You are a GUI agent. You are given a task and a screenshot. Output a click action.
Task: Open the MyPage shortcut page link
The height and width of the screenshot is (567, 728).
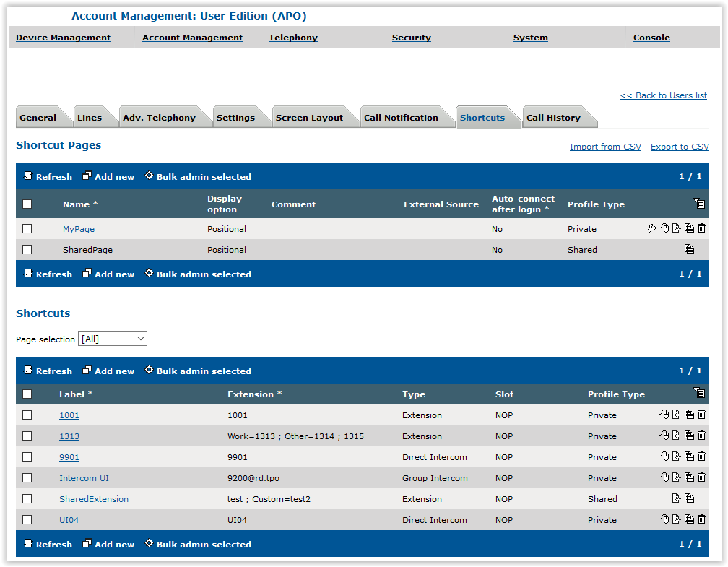click(79, 229)
